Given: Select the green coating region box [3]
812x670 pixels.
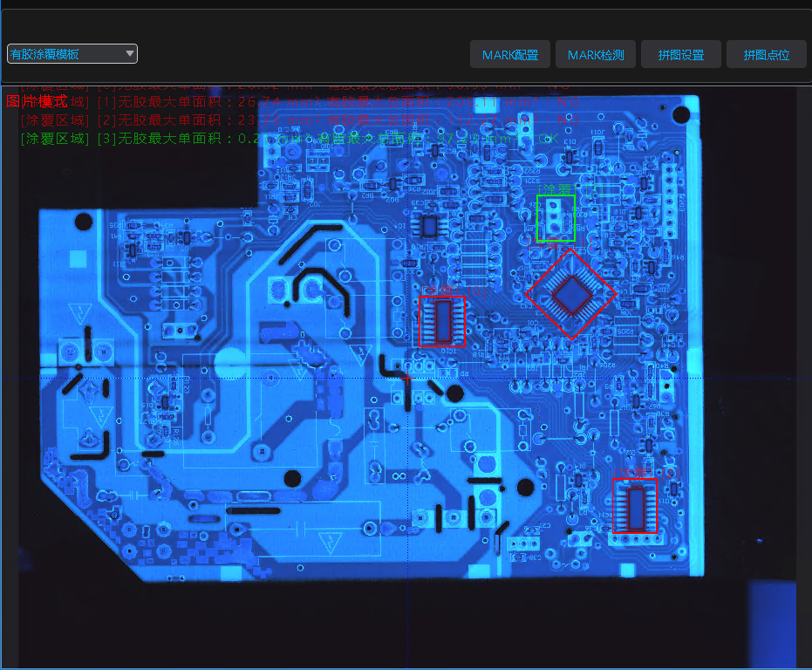Looking at the screenshot, I should 556,218.
